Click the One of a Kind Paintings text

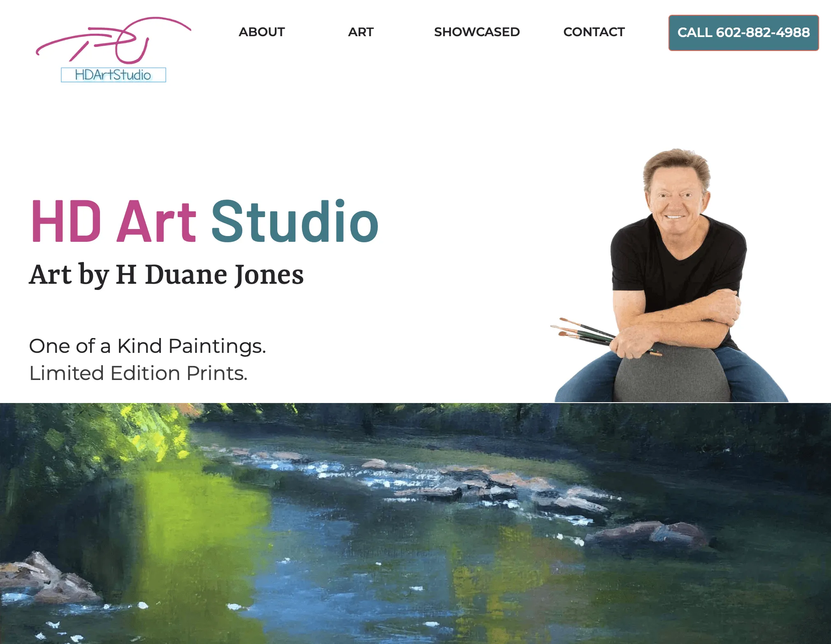click(147, 346)
